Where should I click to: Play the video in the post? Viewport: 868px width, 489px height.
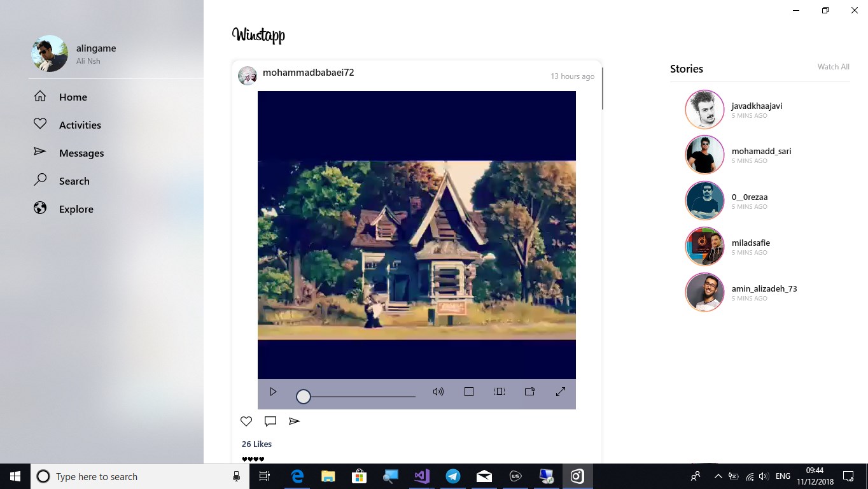(x=273, y=392)
